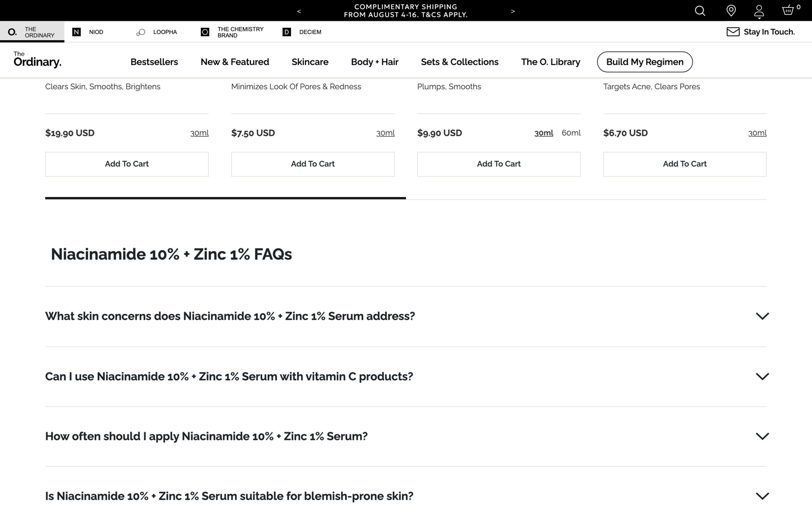
Task: Expand the how often to apply FAQ chevron
Action: coord(762,436)
